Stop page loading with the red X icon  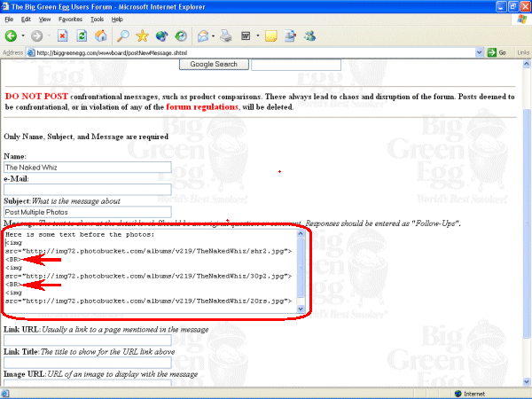click(62, 35)
